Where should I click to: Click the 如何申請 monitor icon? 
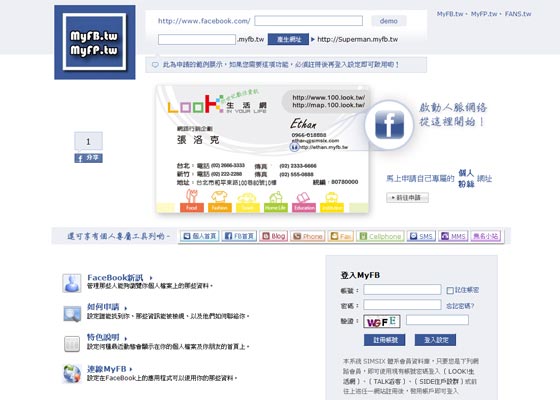tap(72, 314)
